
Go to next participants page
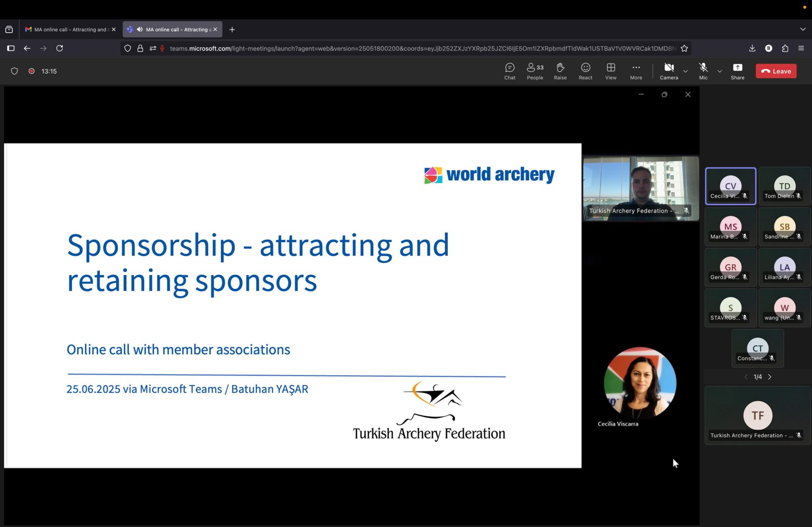pyautogui.click(x=770, y=377)
